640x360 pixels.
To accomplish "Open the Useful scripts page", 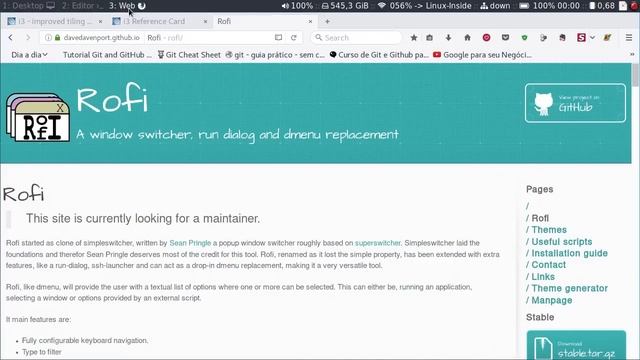I will point(562,242).
